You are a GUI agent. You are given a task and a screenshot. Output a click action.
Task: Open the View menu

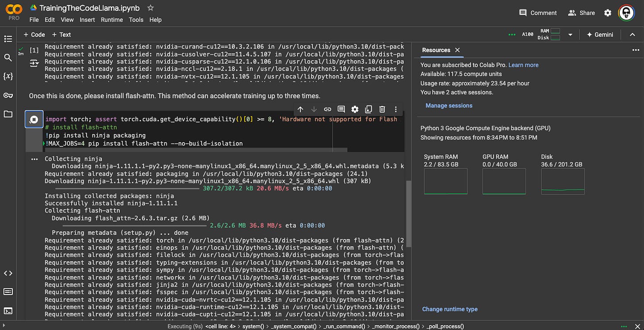[x=67, y=19]
